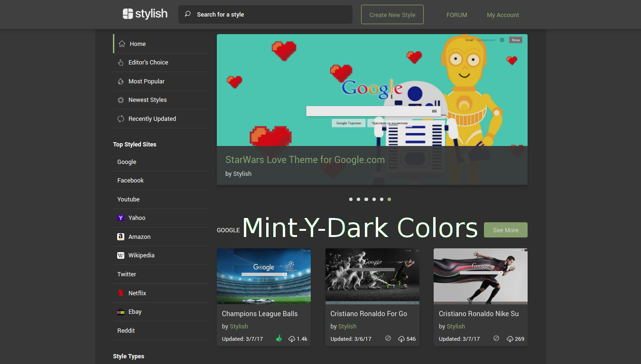Open Google styled site link
641x364 pixels.
pos(161,162)
